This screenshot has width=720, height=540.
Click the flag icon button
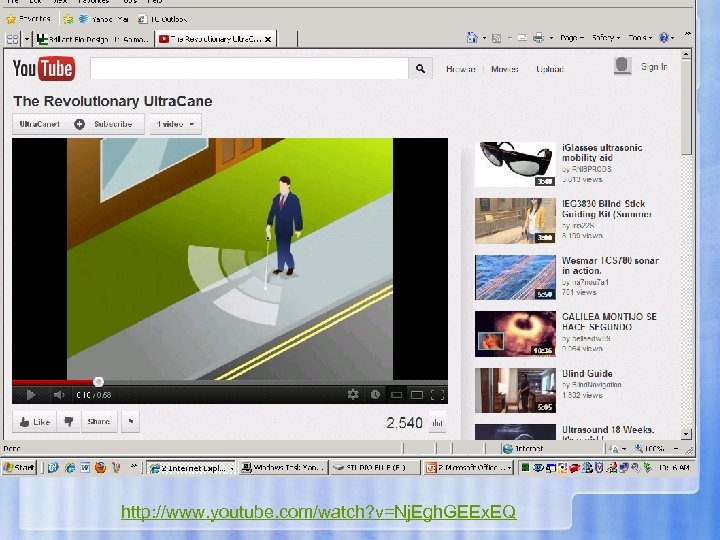click(x=130, y=422)
